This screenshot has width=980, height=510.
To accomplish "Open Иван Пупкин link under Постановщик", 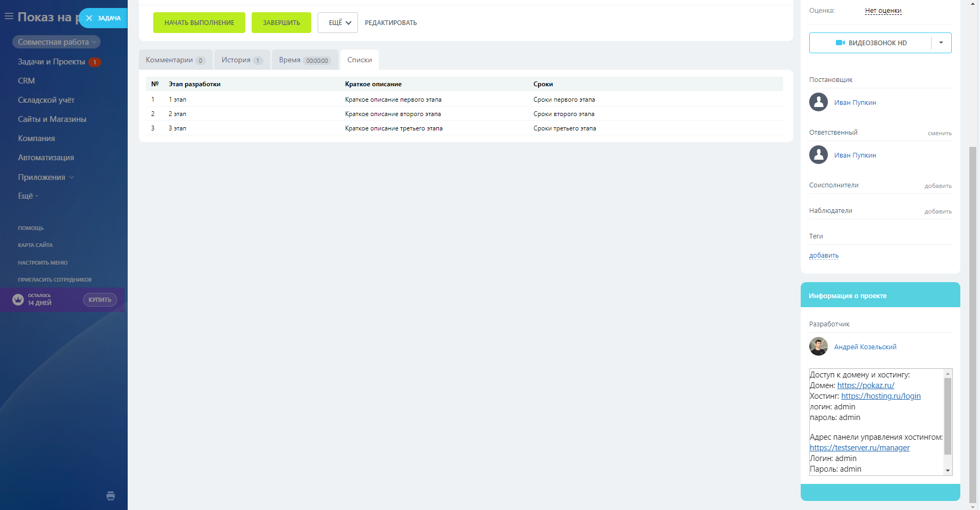I will point(855,103).
